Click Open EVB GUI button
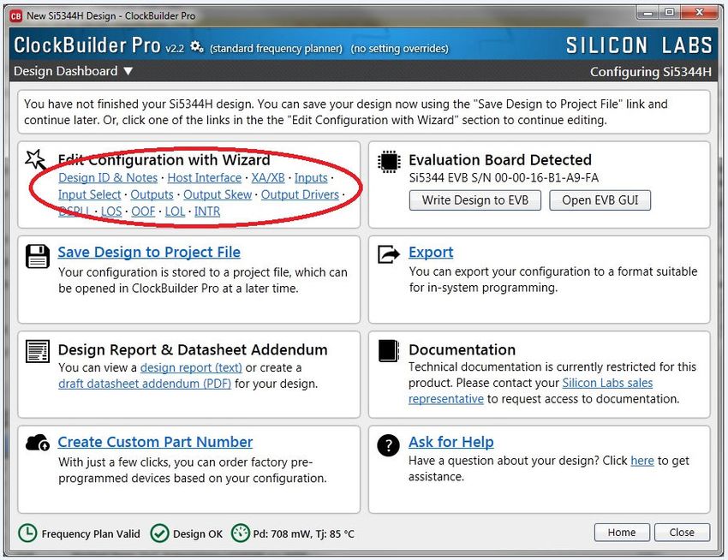 pos(600,200)
